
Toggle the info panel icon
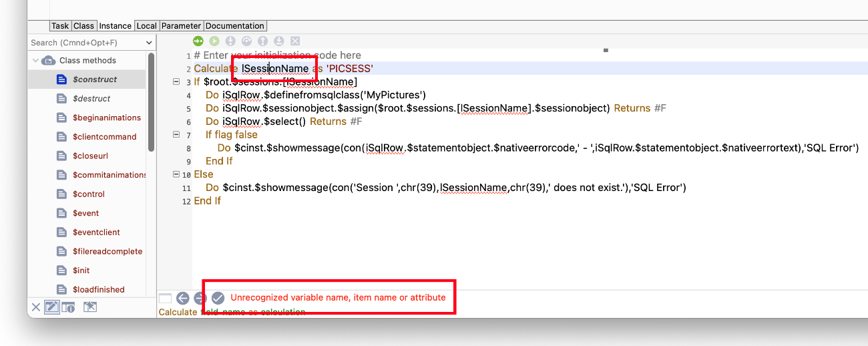[x=68, y=307]
